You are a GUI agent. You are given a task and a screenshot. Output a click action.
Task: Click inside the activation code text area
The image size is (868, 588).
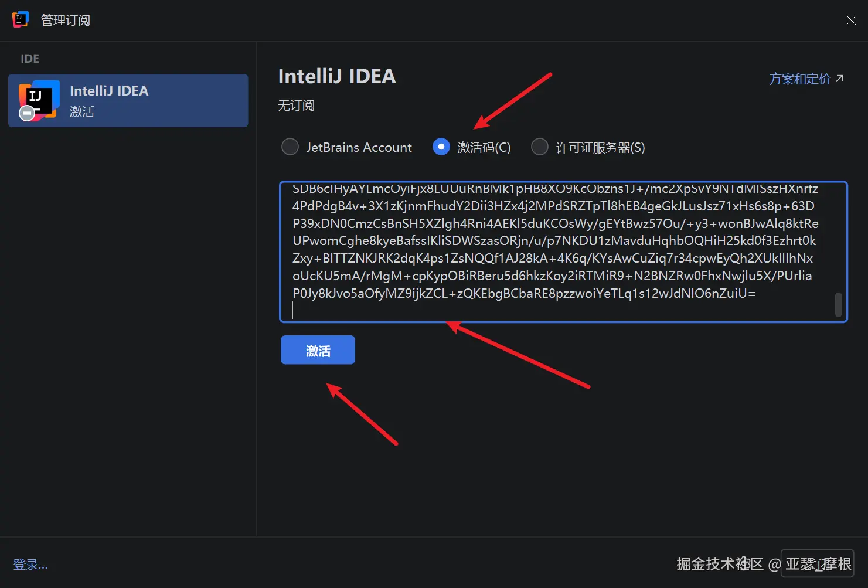click(564, 251)
